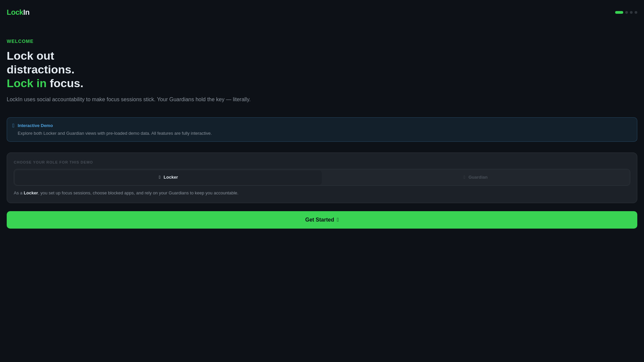Select the Guardian role option

pos(475,177)
